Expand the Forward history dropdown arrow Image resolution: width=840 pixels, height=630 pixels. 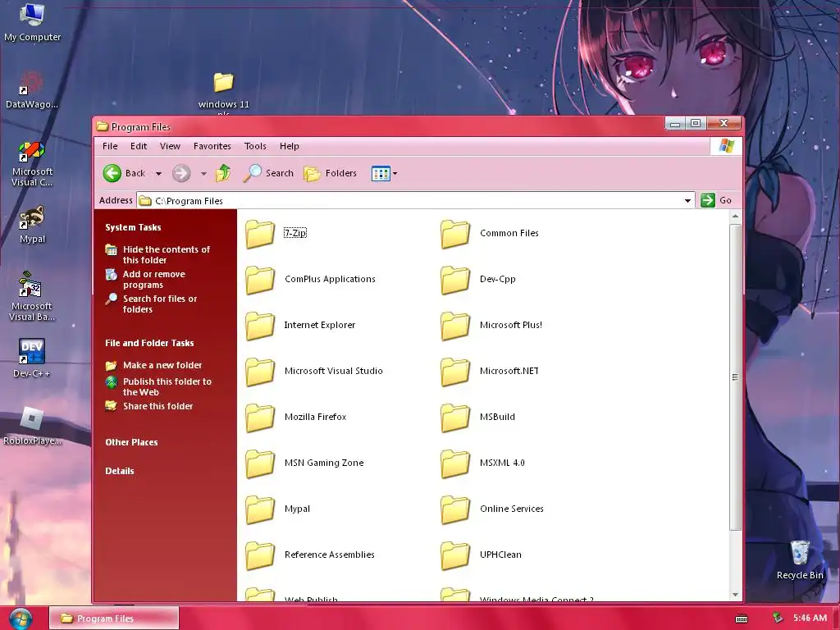pyautogui.click(x=203, y=174)
